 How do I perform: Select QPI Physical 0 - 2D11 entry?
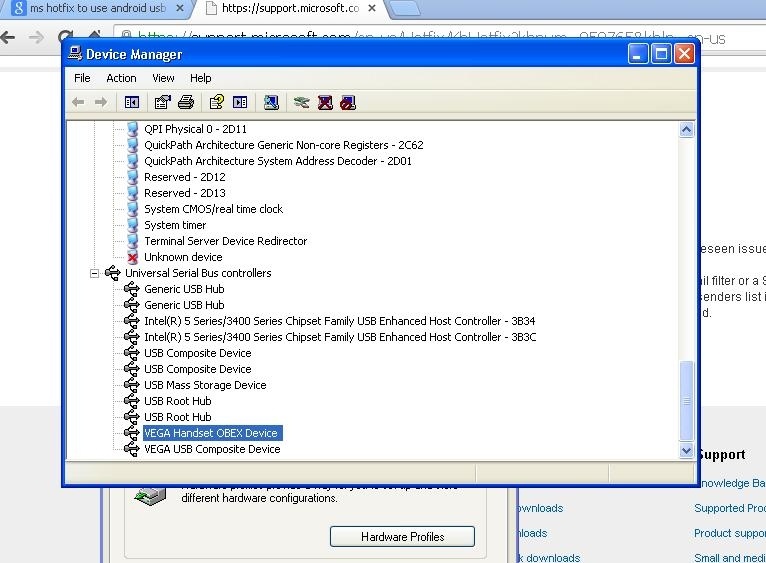pos(195,129)
